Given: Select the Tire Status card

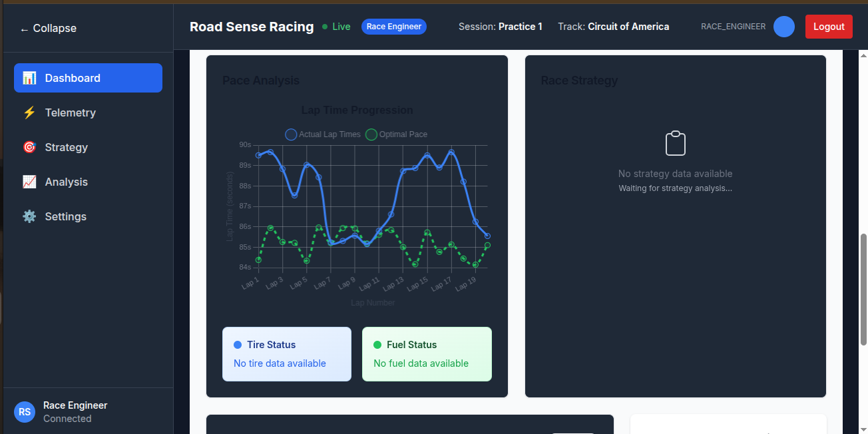Looking at the screenshot, I should coord(287,354).
